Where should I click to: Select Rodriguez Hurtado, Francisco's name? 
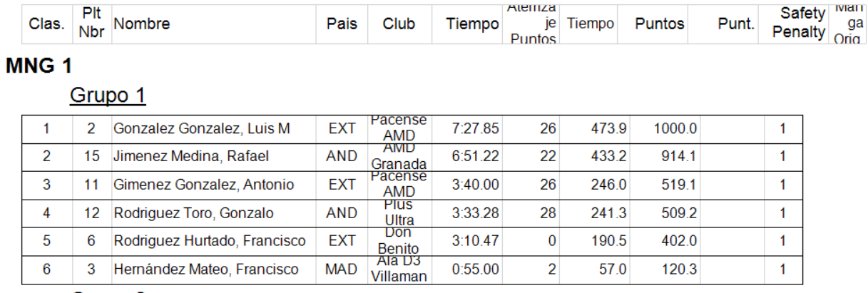point(210,242)
